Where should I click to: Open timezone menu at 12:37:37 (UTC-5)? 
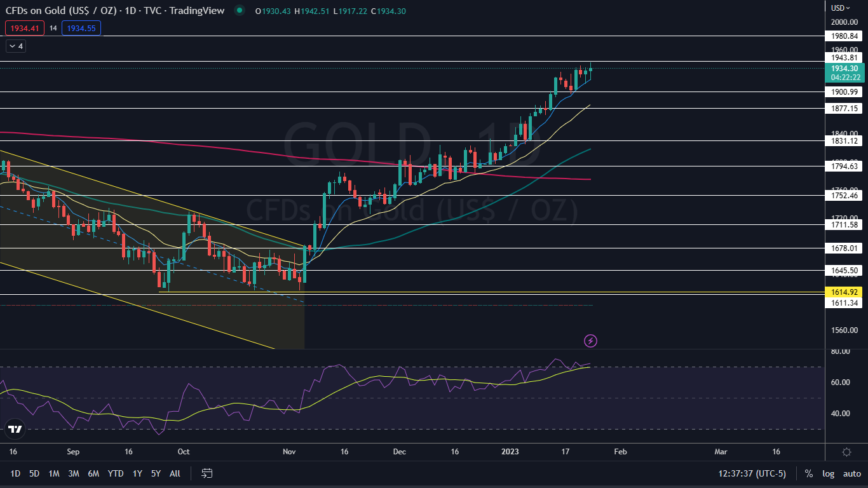754,473
